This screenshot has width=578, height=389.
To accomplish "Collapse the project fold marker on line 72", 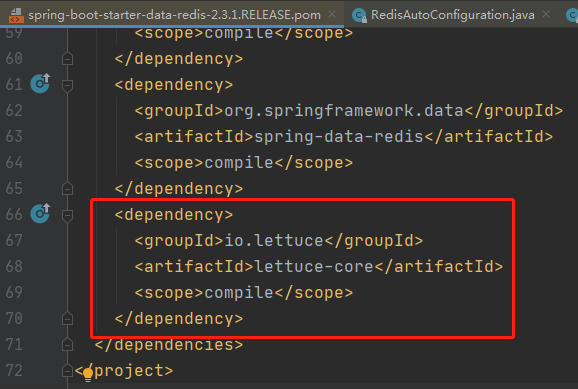I will [x=67, y=371].
